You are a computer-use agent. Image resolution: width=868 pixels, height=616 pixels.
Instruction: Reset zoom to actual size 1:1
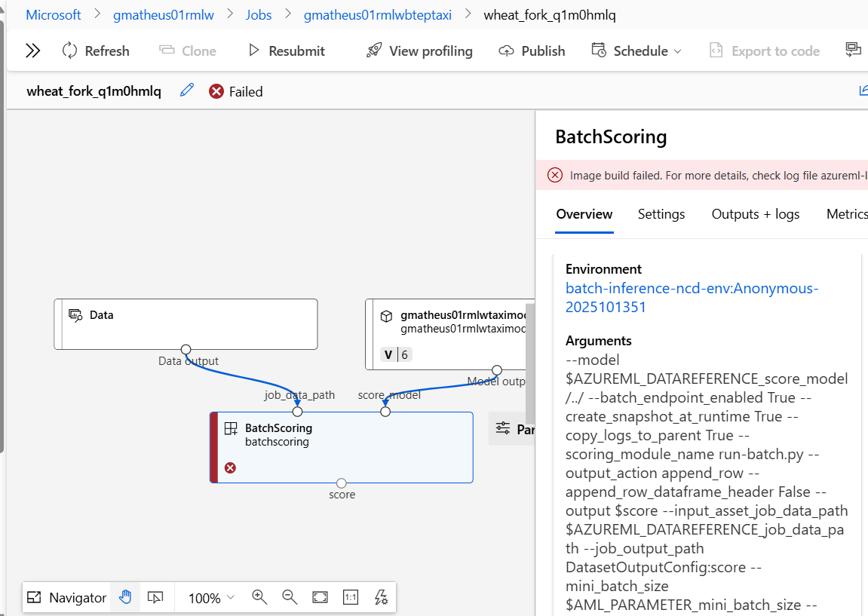click(x=351, y=597)
